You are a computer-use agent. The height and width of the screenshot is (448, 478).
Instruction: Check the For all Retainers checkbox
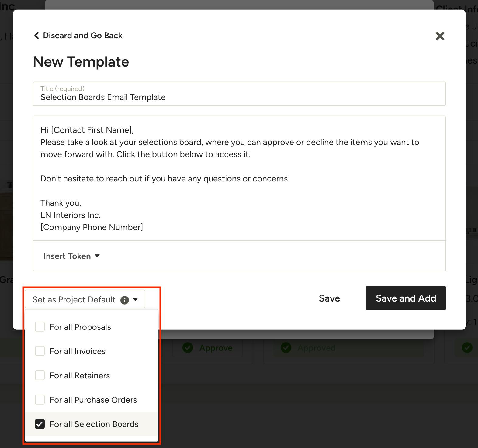40,375
